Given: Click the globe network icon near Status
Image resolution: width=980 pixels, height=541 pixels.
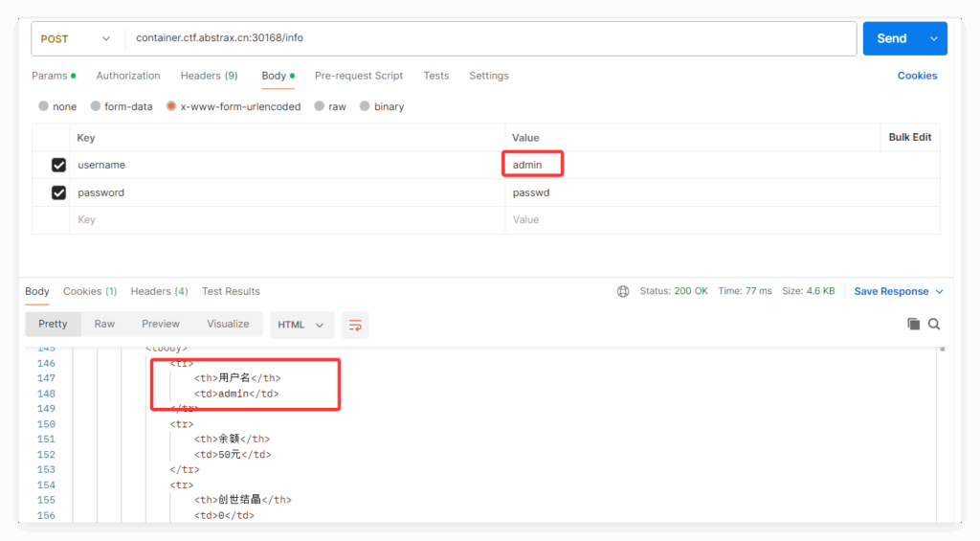Looking at the screenshot, I should click(623, 291).
